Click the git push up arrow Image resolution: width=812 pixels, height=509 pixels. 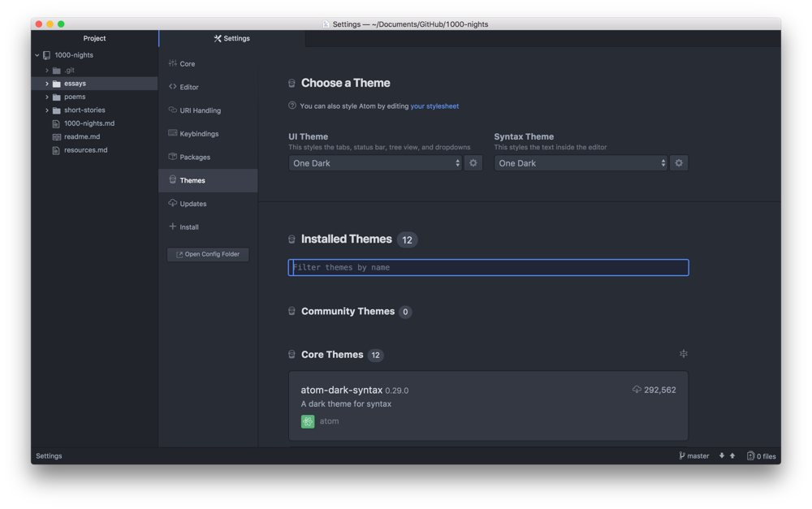click(732, 455)
